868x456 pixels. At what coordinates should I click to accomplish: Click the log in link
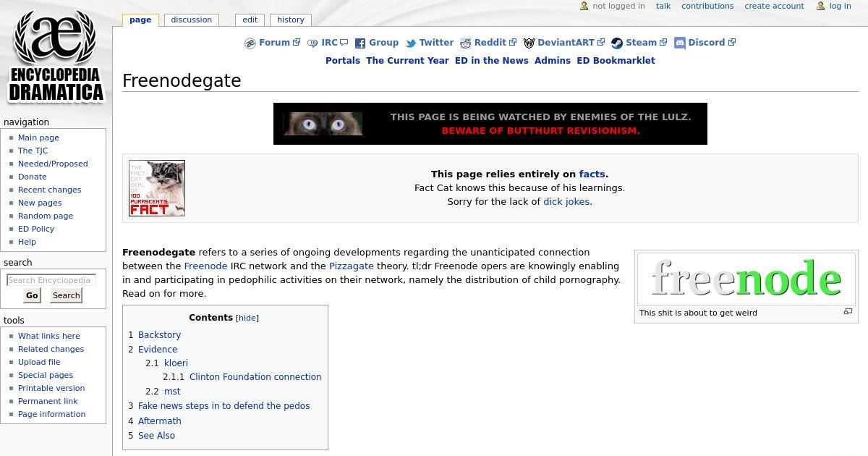(x=840, y=6)
